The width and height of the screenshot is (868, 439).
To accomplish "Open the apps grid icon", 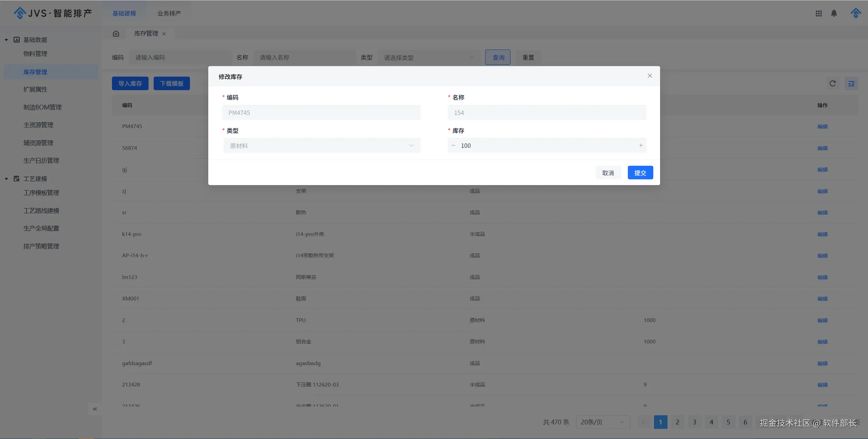I will pyautogui.click(x=818, y=13).
